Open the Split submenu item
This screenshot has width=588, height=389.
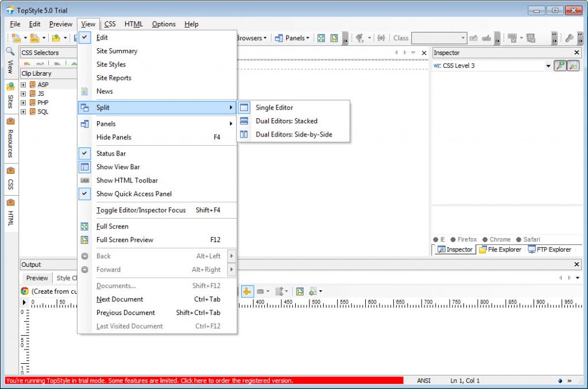pos(157,107)
